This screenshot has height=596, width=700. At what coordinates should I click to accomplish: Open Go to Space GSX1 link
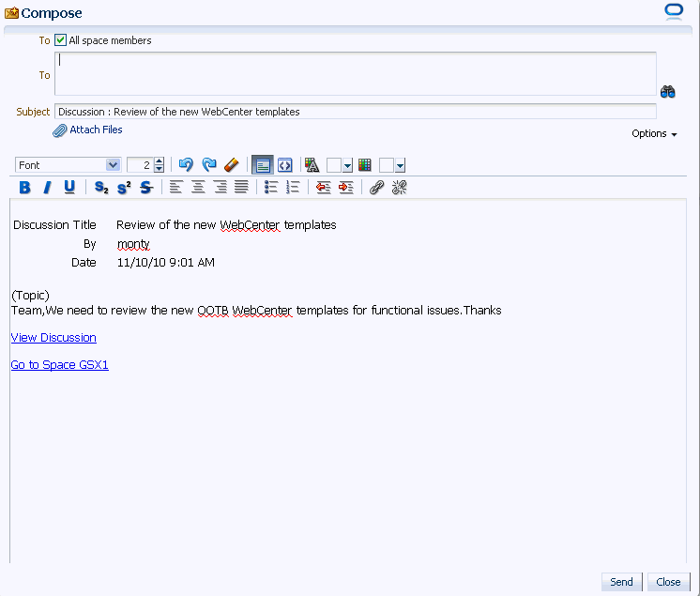click(x=59, y=365)
